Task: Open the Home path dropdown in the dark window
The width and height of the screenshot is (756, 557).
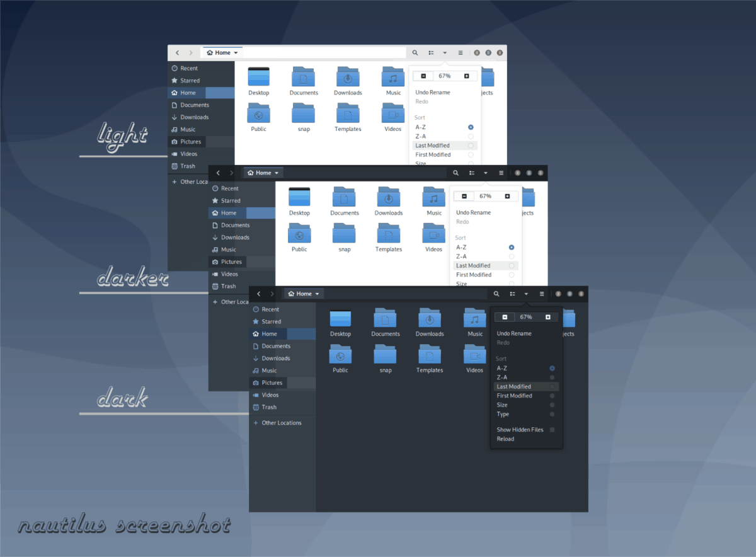Action: click(303, 294)
